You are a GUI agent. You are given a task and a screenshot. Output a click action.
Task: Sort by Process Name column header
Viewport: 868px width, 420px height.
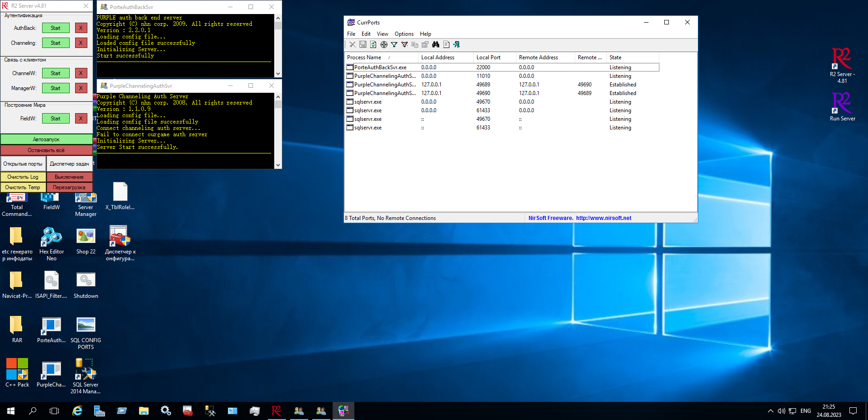click(382, 57)
